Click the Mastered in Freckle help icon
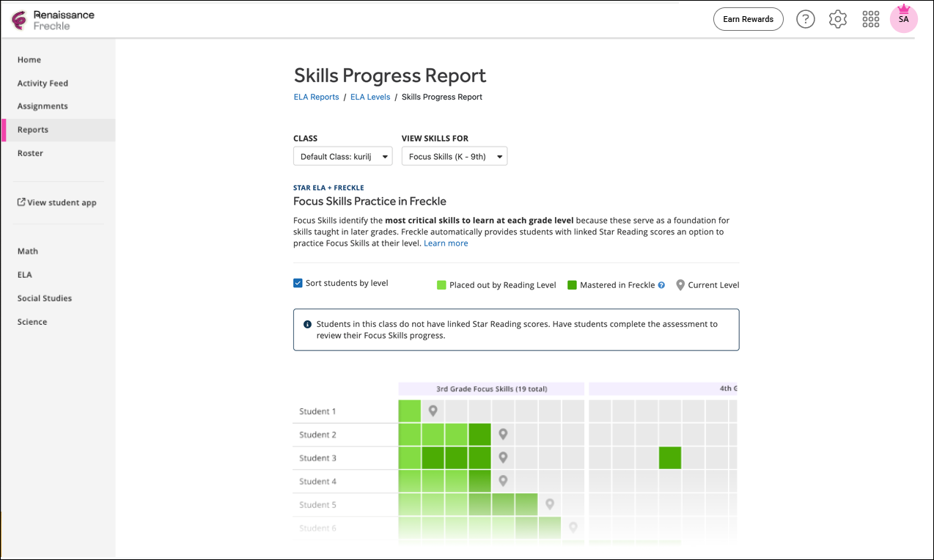The width and height of the screenshot is (934, 560). pos(661,285)
